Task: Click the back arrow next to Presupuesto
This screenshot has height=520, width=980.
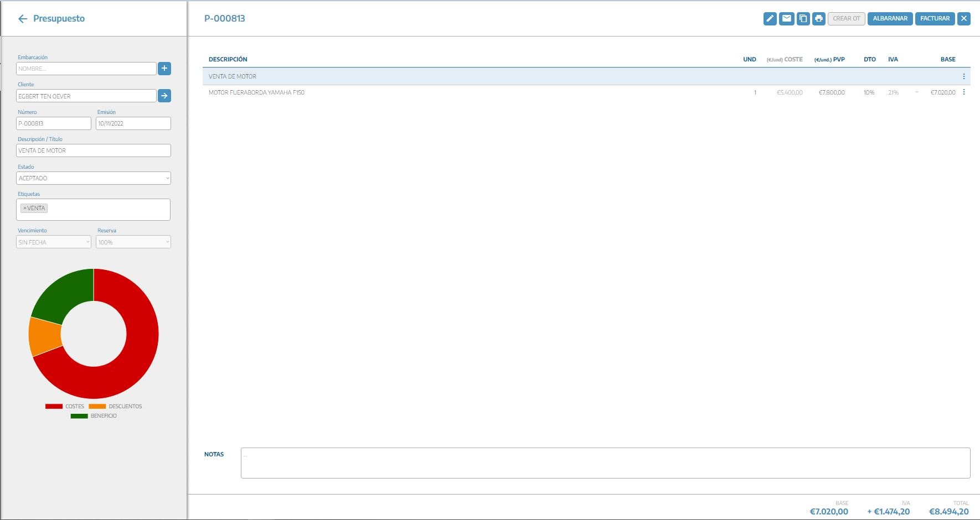Action: pos(23,19)
